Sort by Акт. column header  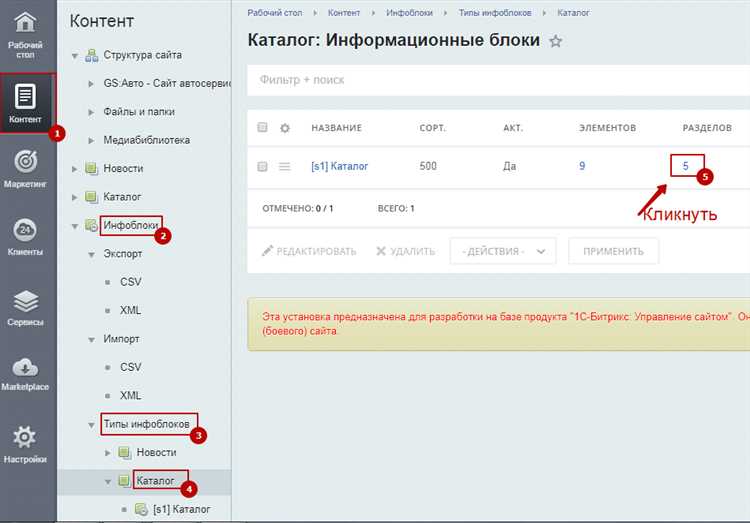click(x=513, y=128)
